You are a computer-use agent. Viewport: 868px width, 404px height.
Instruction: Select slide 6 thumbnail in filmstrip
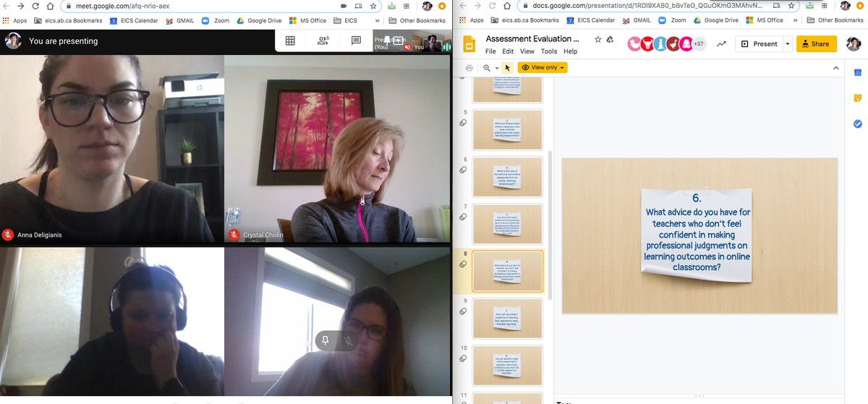coord(507,177)
